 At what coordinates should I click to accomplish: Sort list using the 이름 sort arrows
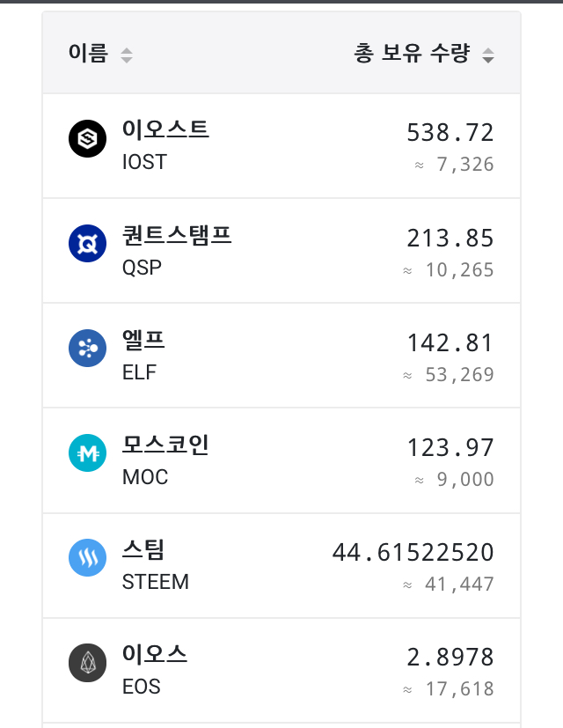pyautogui.click(x=127, y=55)
